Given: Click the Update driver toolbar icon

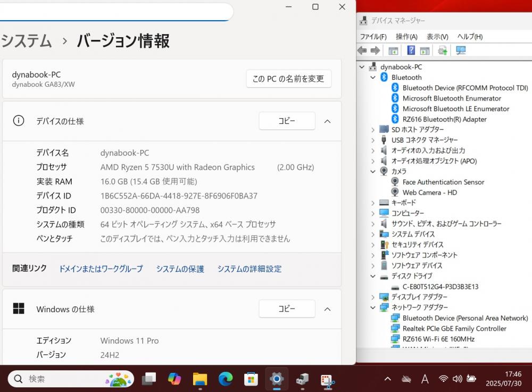Looking at the screenshot, I should point(443,51).
